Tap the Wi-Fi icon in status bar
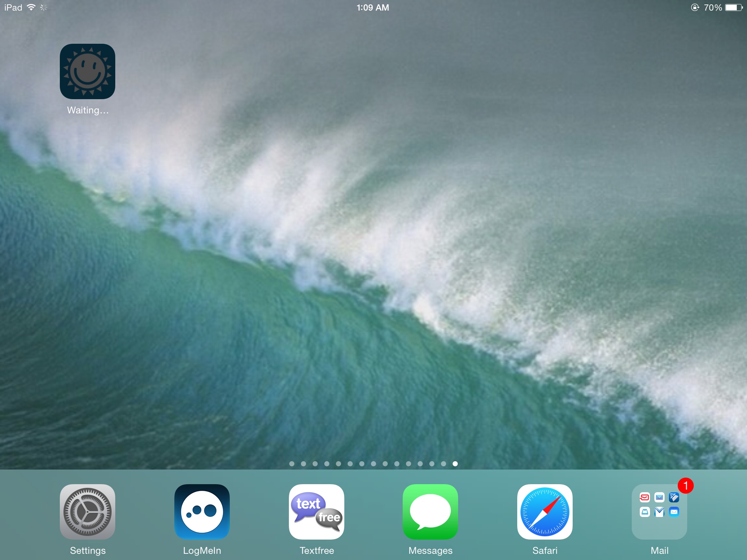 tap(31, 7)
